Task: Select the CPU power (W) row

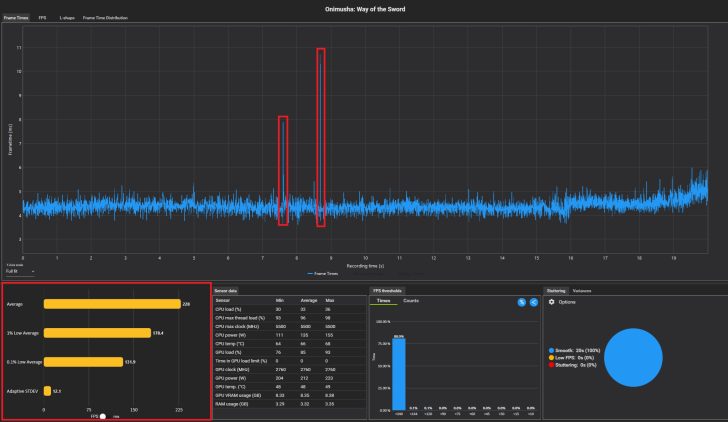Action: 290,335
